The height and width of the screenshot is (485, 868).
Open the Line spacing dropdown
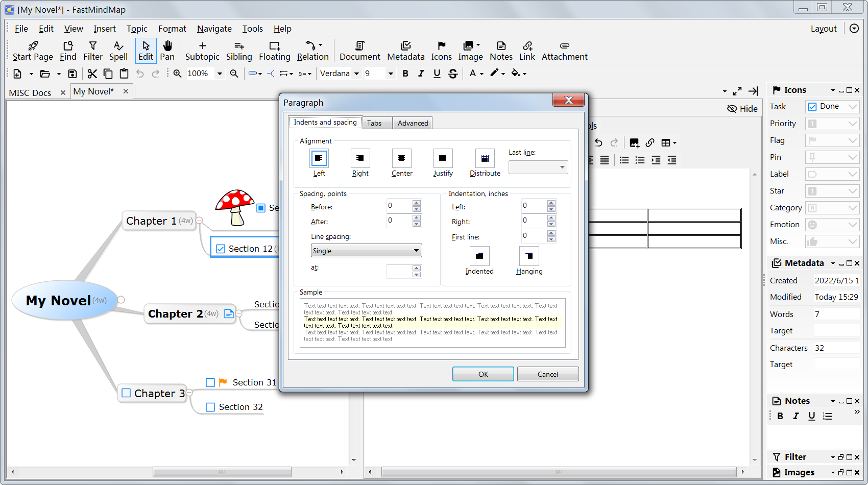click(366, 251)
